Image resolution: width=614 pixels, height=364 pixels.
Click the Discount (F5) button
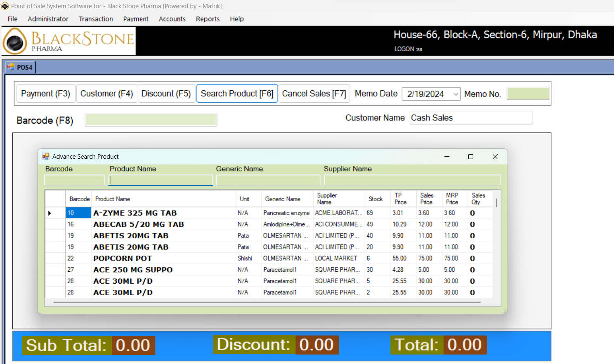(x=166, y=94)
